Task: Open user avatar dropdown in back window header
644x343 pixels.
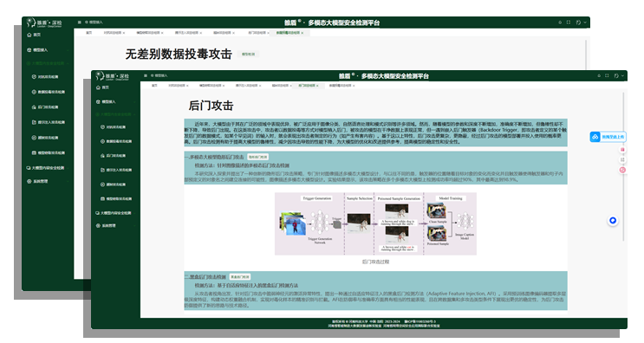Action: tap(581, 23)
